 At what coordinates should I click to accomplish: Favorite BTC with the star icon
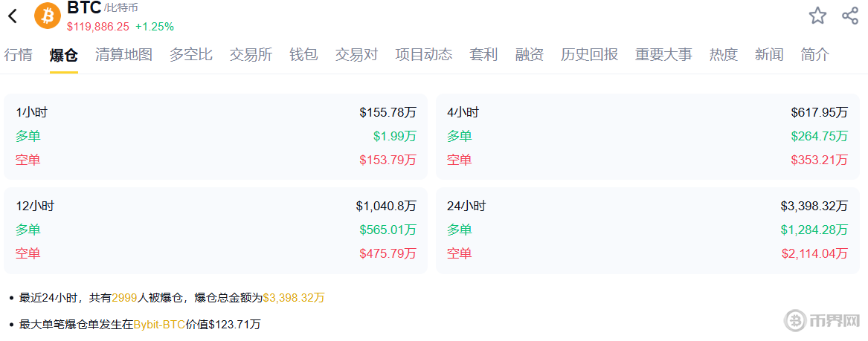817,16
